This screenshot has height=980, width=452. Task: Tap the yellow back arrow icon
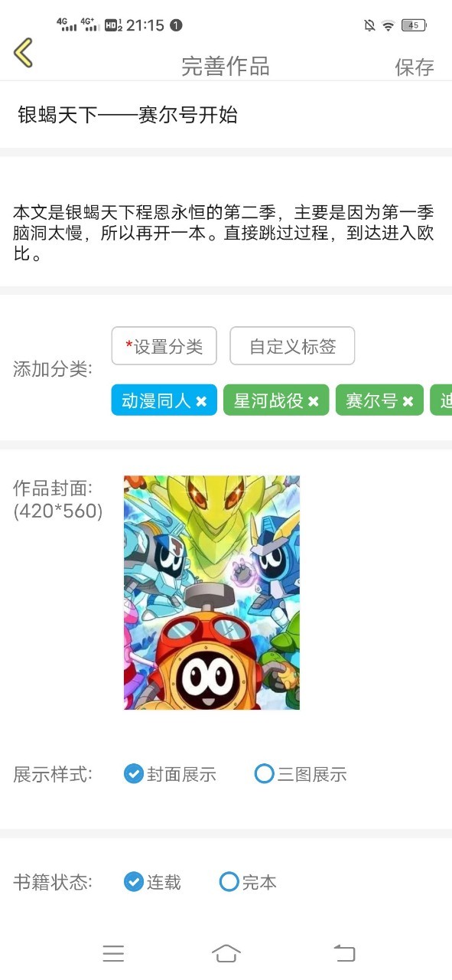(x=23, y=53)
